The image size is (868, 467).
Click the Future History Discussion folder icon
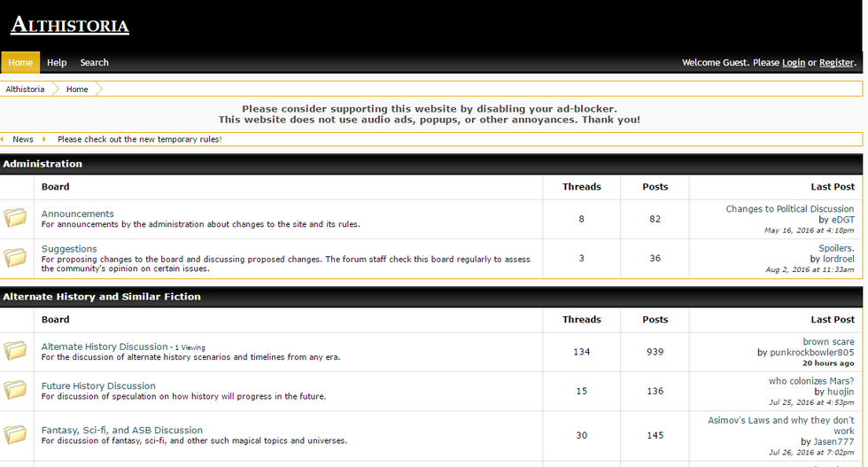tap(15, 390)
